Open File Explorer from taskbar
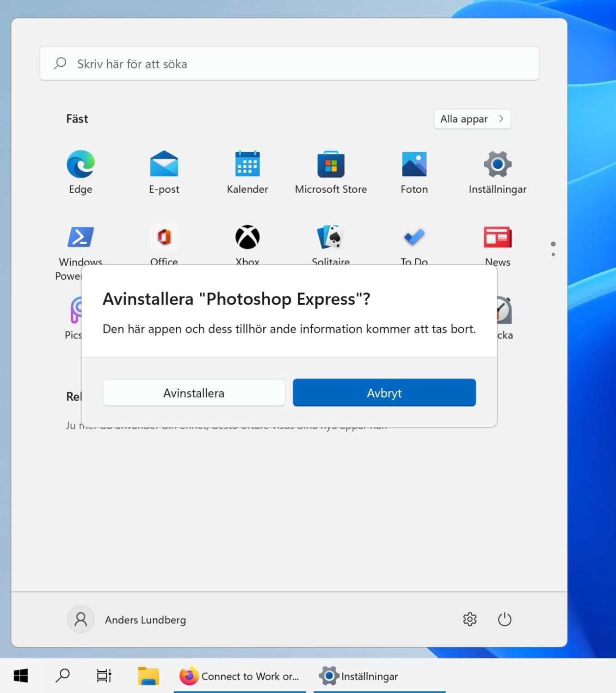This screenshot has width=616, height=693. tap(148, 676)
